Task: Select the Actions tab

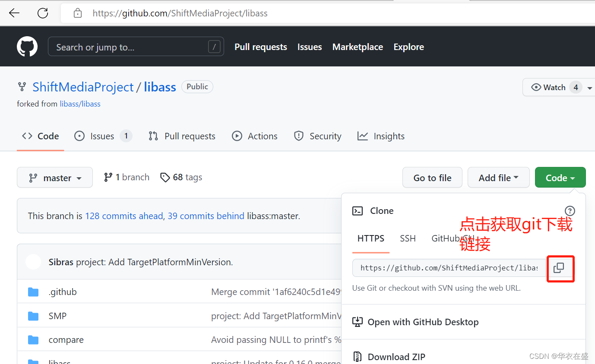Action: coord(255,136)
